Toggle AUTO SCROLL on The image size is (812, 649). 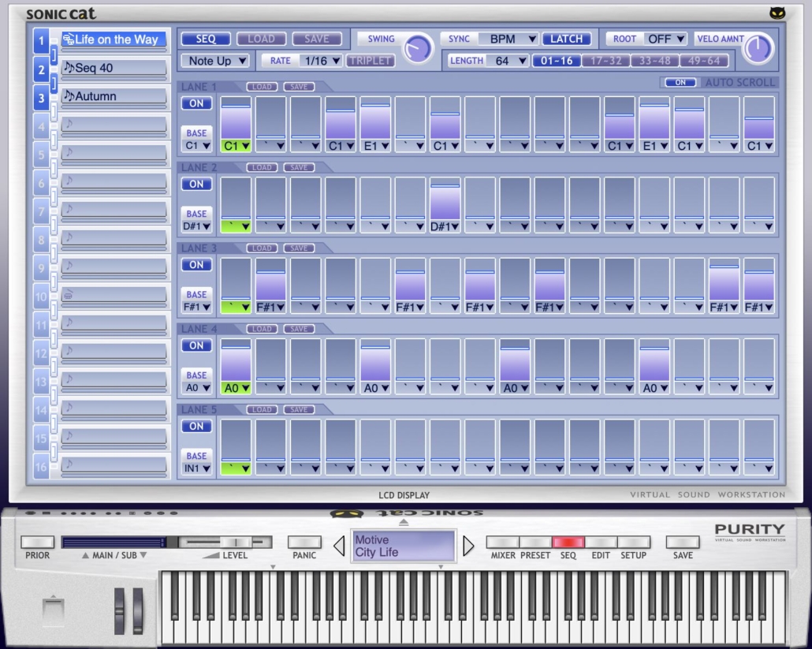click(681, 81)
